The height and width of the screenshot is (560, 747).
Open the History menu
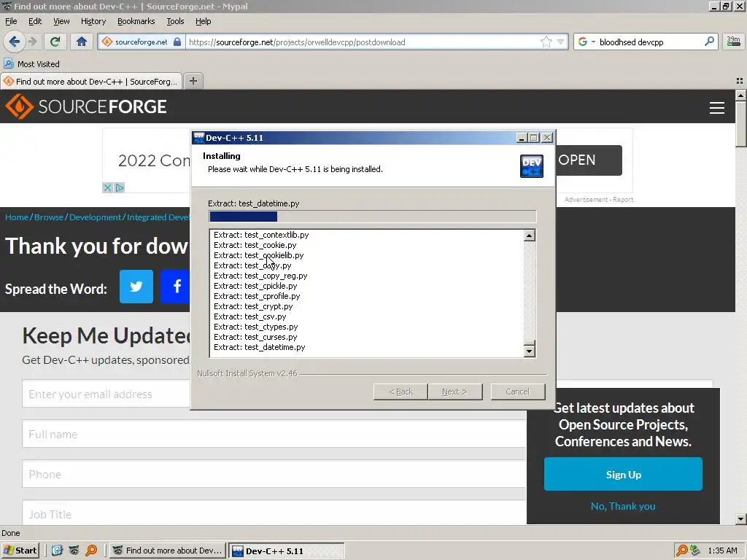click(x=93, y=21)
